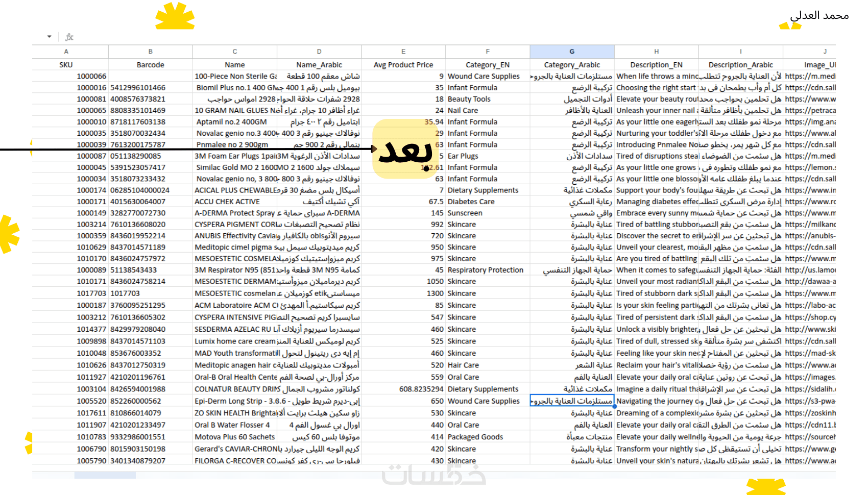Click the Arabic category cell 'رعاية السكري'
The width and height of the screenshot is (868, 495).
click(x=572, y=202)
